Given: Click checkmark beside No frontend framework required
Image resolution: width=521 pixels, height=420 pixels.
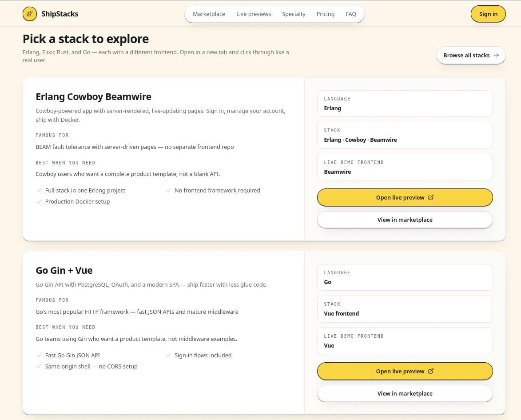Looking at the screenshot, I should pyautogui.click(x=168, y=191).
